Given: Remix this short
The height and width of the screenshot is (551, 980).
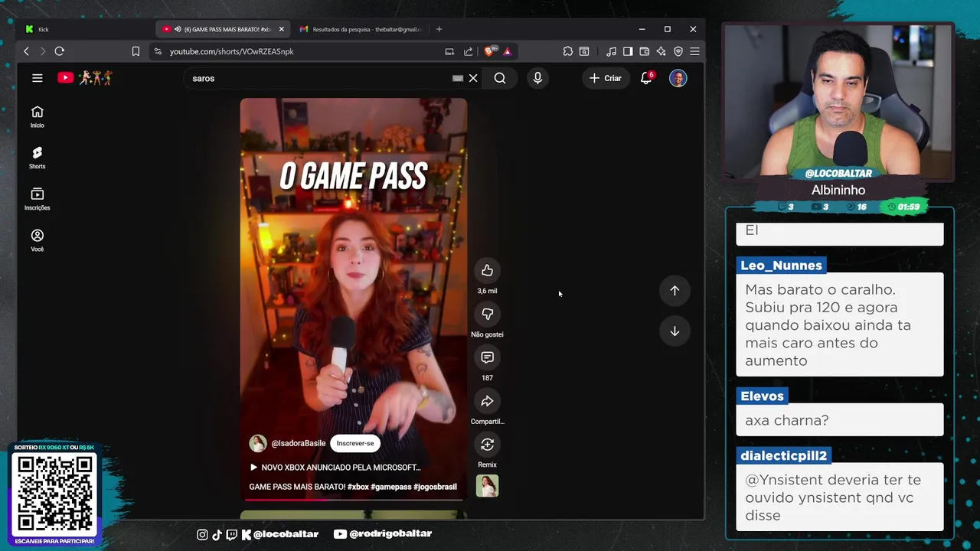Looking at the screenshot, I should 487,445.
